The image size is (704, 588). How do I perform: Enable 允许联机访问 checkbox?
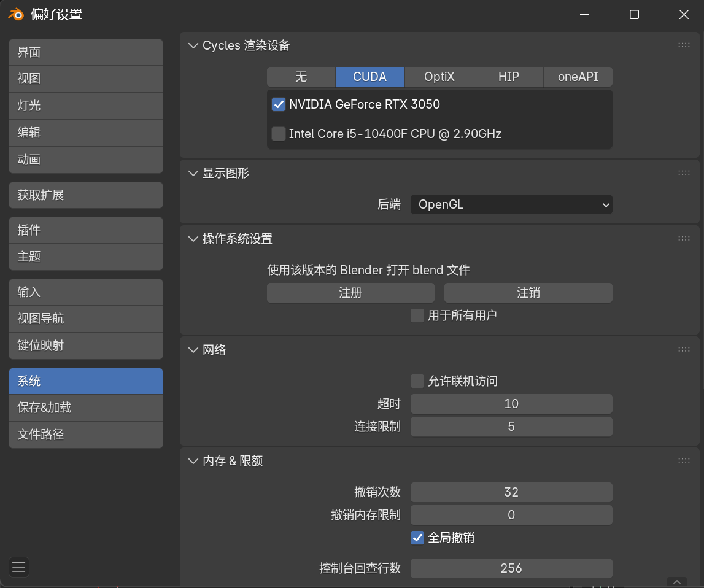tap(417, 381)
